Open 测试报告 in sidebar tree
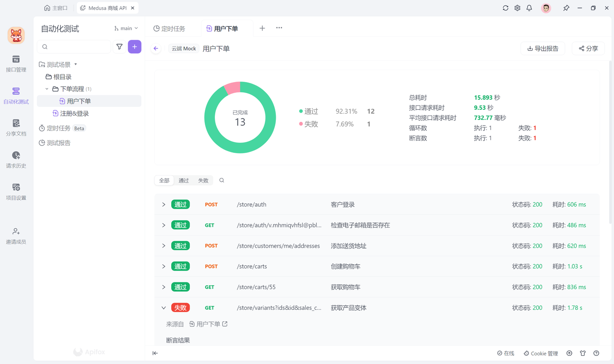This screenshot has height=364, width=614. [55, 143]
